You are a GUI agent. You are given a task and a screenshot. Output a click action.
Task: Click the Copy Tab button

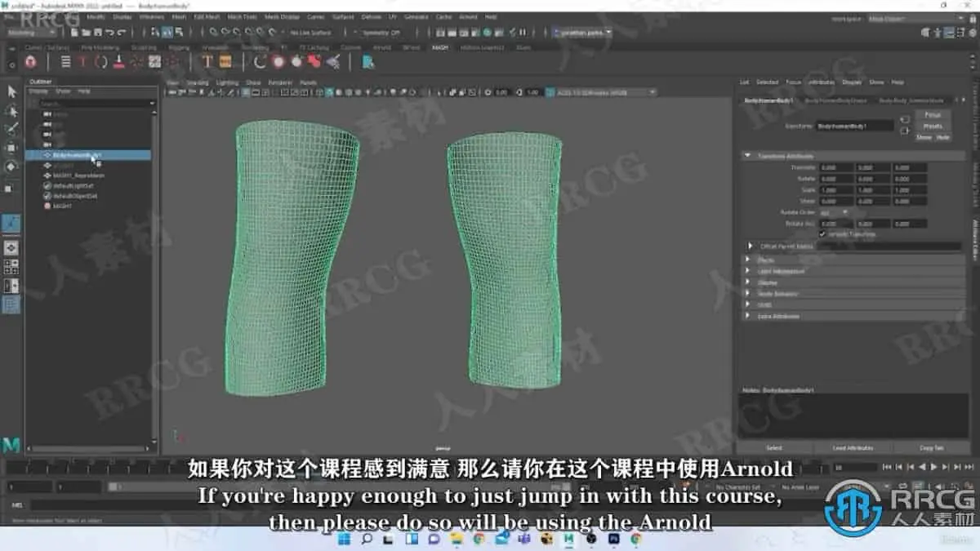[x=932, y=448]
